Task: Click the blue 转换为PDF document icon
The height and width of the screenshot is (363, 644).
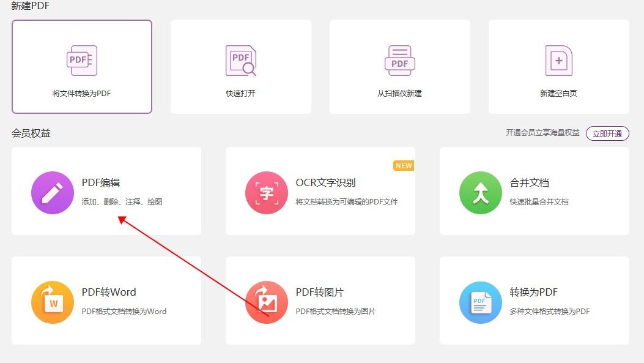Action: [x=480, y=301]
